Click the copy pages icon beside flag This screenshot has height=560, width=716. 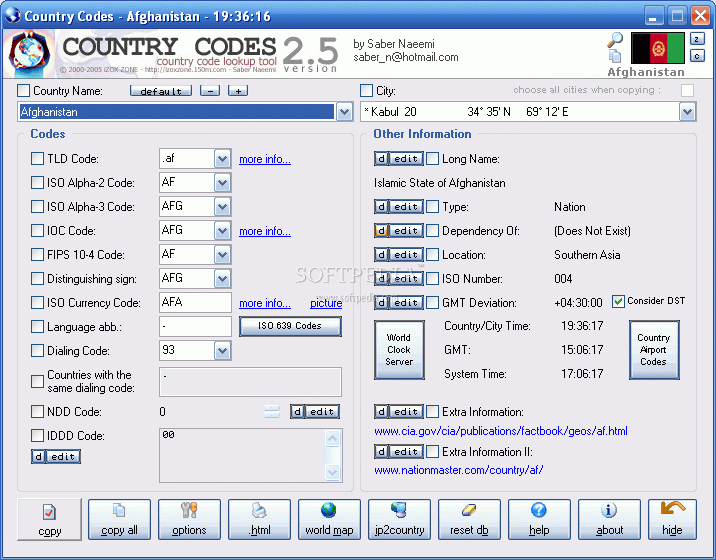[615, 56]
